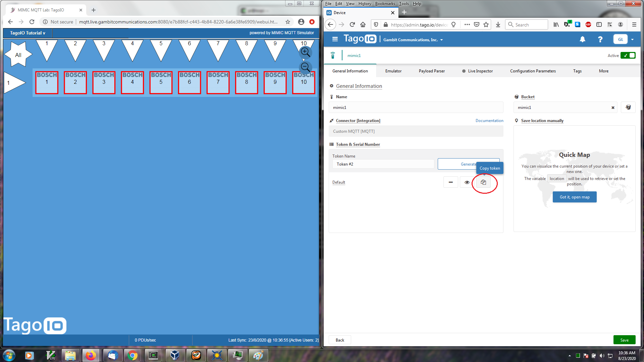This screenshot has height=362, width=644.
Task: Open bucket page icon next to mimic1
Action: (x=628, y=107)
